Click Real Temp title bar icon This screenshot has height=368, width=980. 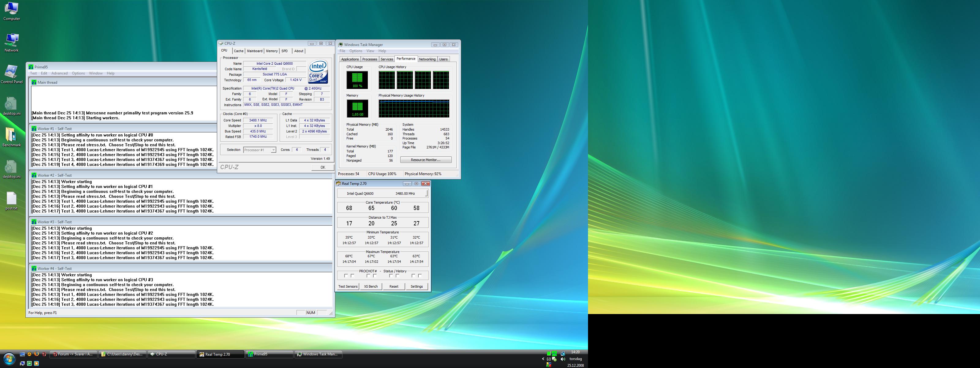tap(338, 184)
